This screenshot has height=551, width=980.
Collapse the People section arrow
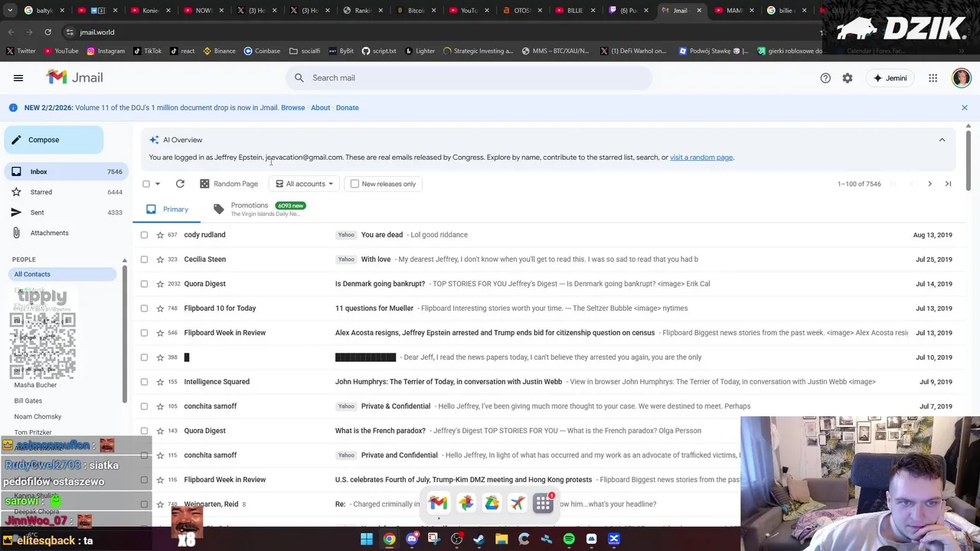coord(125,259)
